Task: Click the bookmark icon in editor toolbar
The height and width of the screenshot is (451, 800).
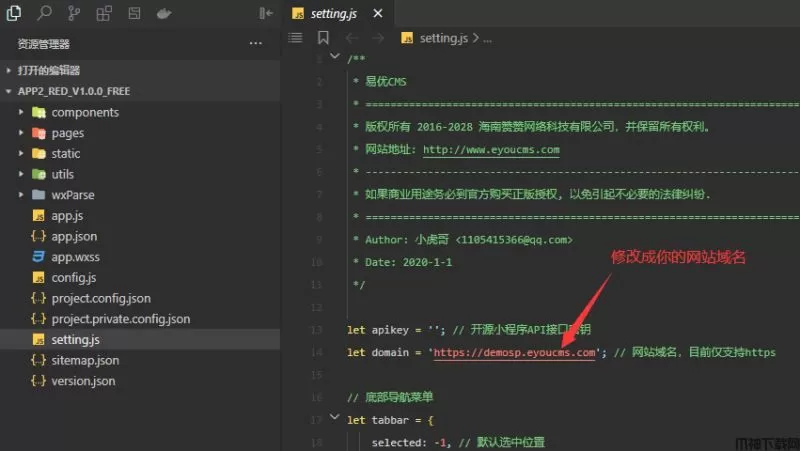Action: (x=323, y=38)
